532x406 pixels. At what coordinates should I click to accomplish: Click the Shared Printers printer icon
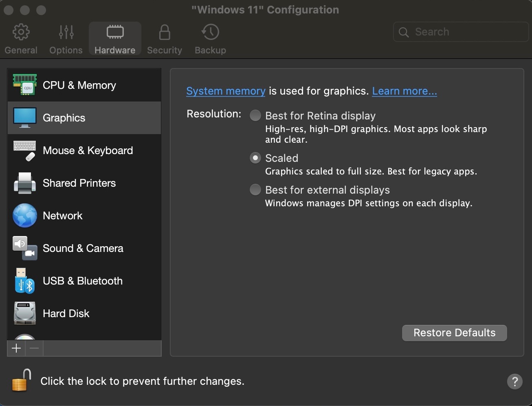click(25, 183)
